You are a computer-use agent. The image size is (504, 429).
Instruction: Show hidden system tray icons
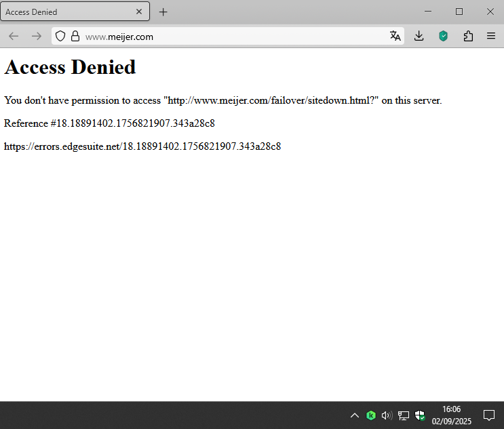pos(355,415)
